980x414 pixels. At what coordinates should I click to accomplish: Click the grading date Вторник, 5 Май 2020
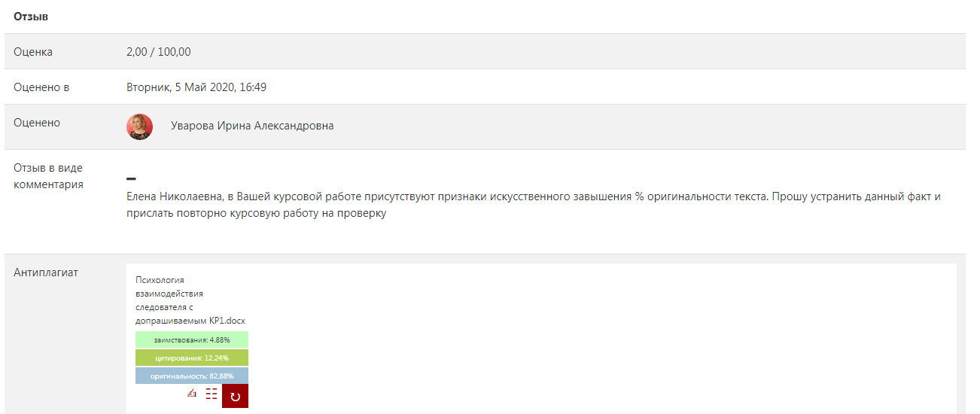point(196,87)
